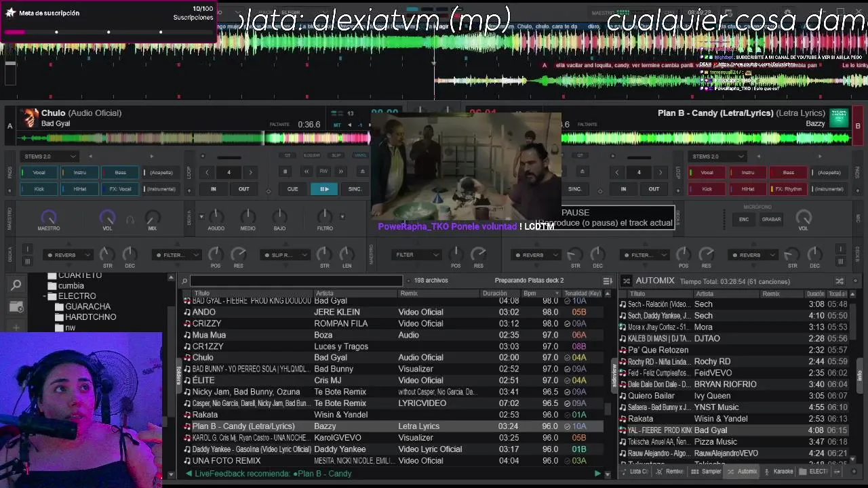The height and width of the screenshot is (488, 868).
Task: Click deck A RW button
Action: (x=323, y=172)
